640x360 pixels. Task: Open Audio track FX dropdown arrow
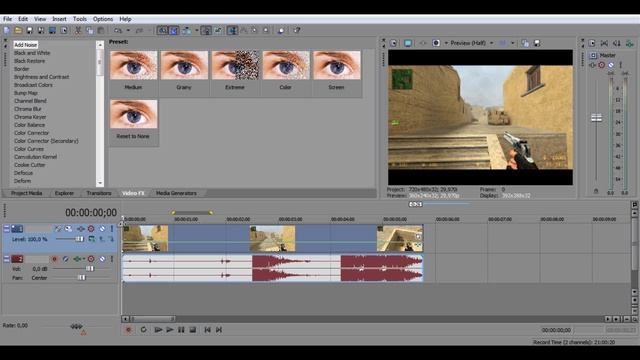[84, 259]
